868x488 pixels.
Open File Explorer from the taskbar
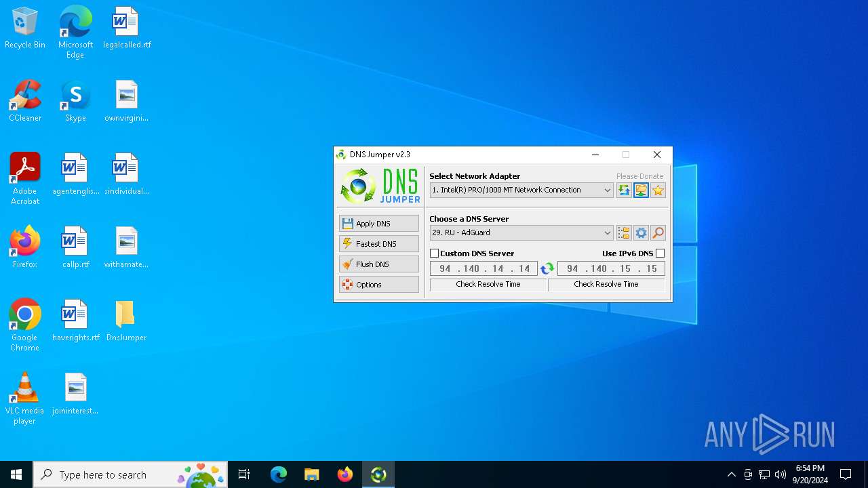pyautogui.click(x=312, y=474)
